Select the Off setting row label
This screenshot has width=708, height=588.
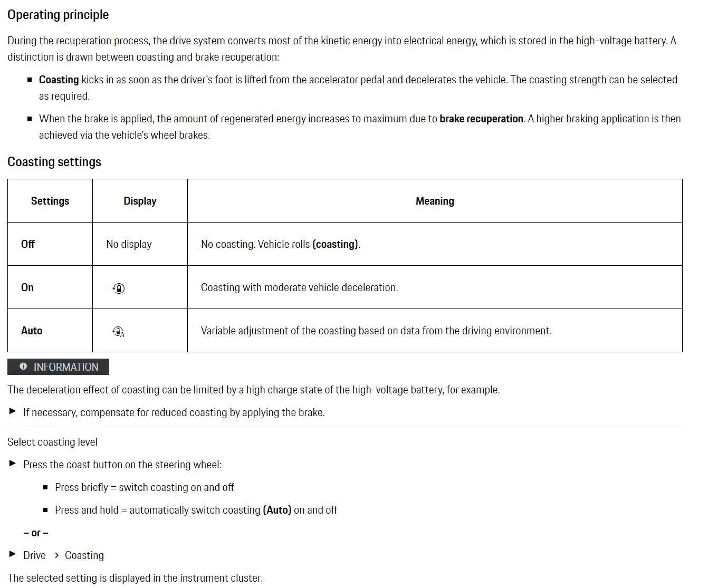(x=28, y=244)
